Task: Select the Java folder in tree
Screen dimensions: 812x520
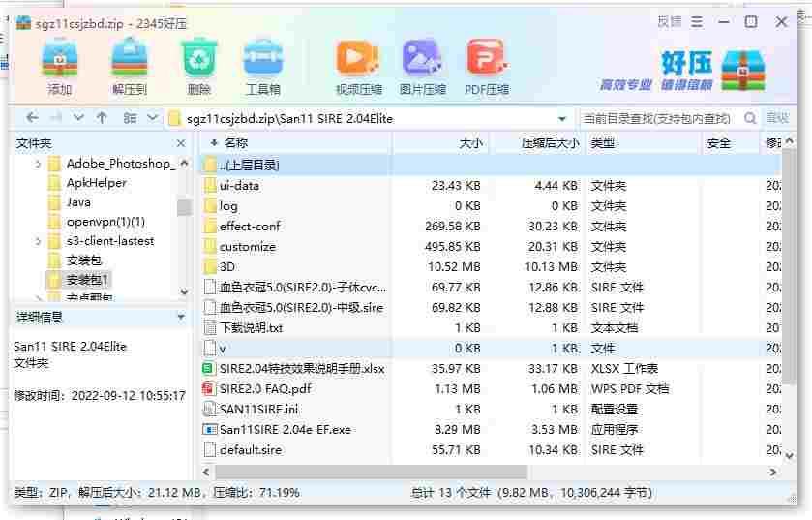Action: coord(78,202)
